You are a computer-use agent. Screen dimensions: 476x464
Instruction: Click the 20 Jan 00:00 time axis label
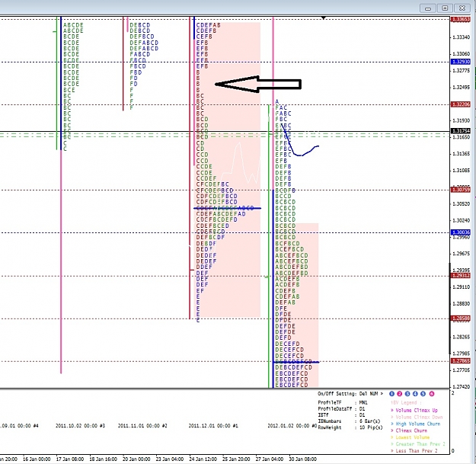(136, 459)
